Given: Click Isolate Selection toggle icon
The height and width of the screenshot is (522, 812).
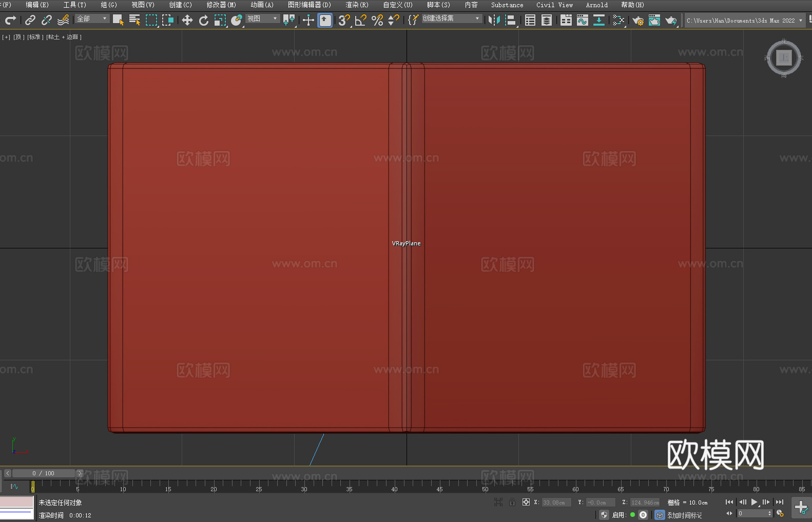Looking at the screenshot, I should pyautogui.click(x=498, y=502).
